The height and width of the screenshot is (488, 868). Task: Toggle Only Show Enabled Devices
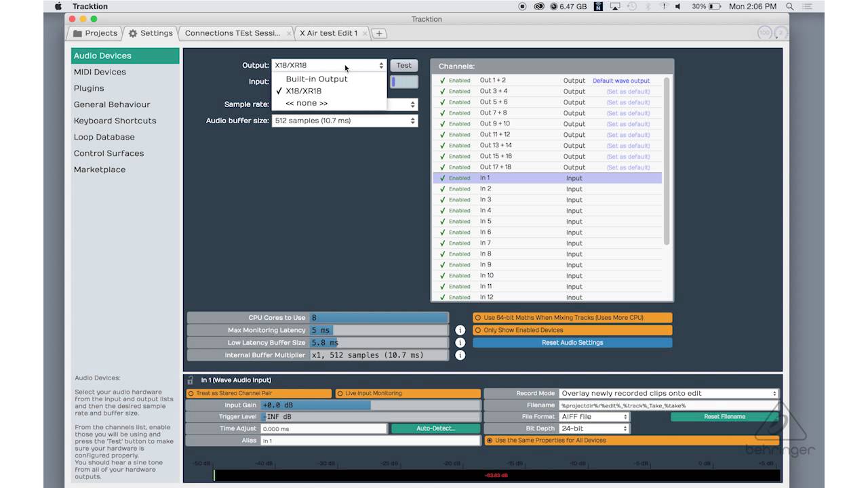(x=572, y=330)
